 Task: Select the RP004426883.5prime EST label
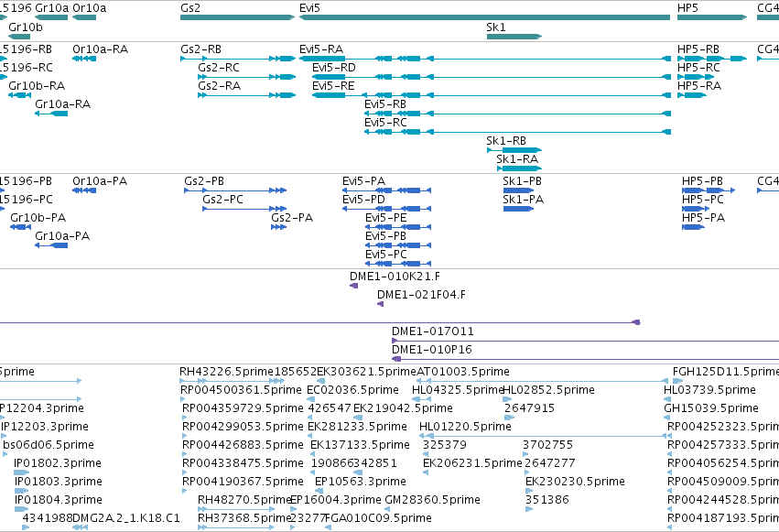point(243,446)
